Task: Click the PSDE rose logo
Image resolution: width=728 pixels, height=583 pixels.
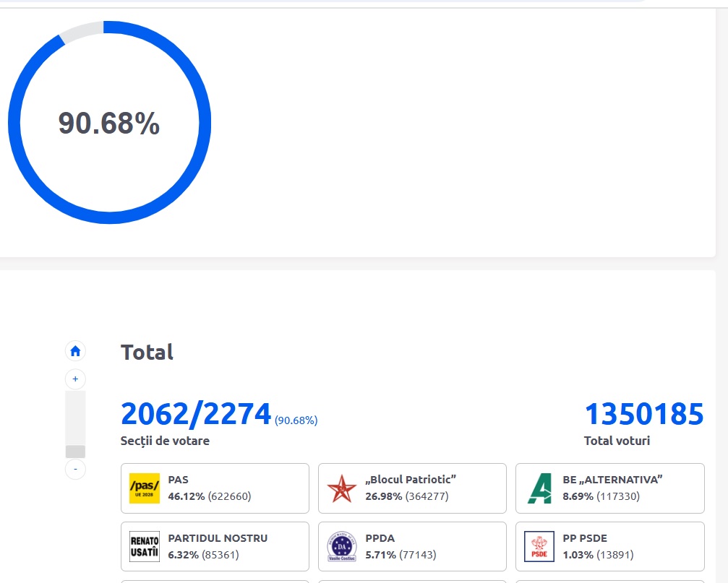Action: tap(539, 547)
